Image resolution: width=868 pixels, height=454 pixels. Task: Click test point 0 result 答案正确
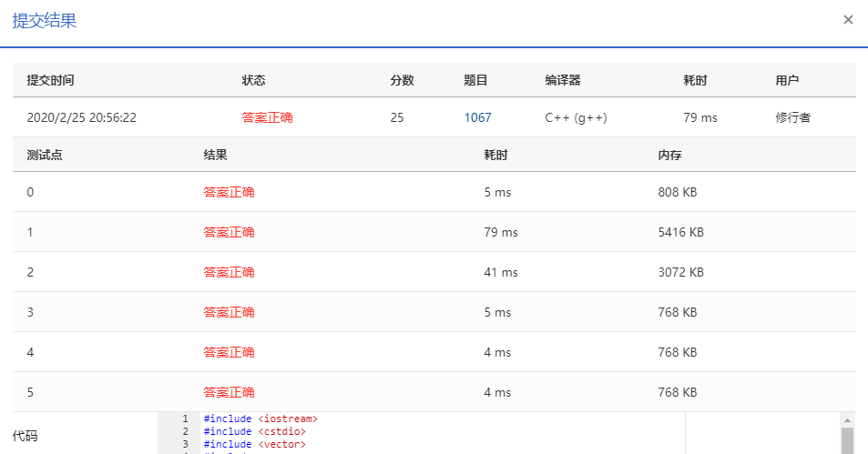[x=229, y=192]
